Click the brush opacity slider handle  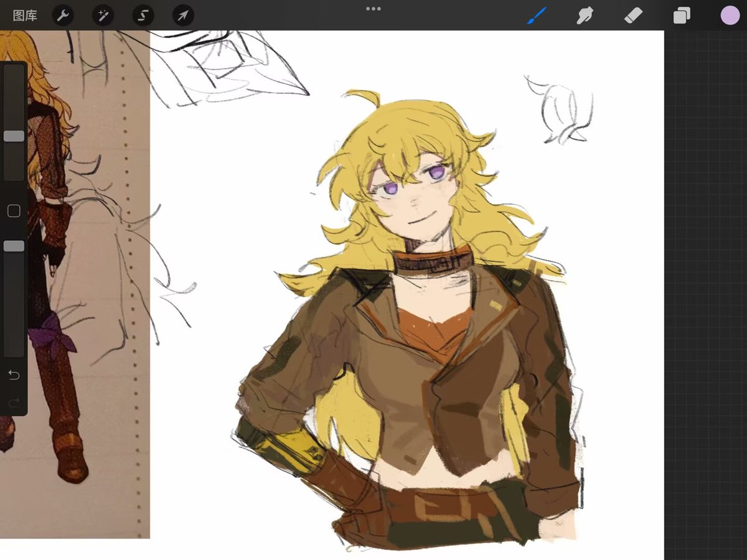point(14,246)
